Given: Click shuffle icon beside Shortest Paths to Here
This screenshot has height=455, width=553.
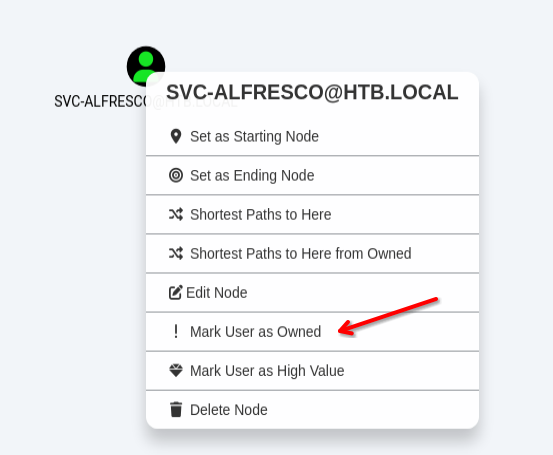Looking at the screenshot, I should (x=176, y=214).
